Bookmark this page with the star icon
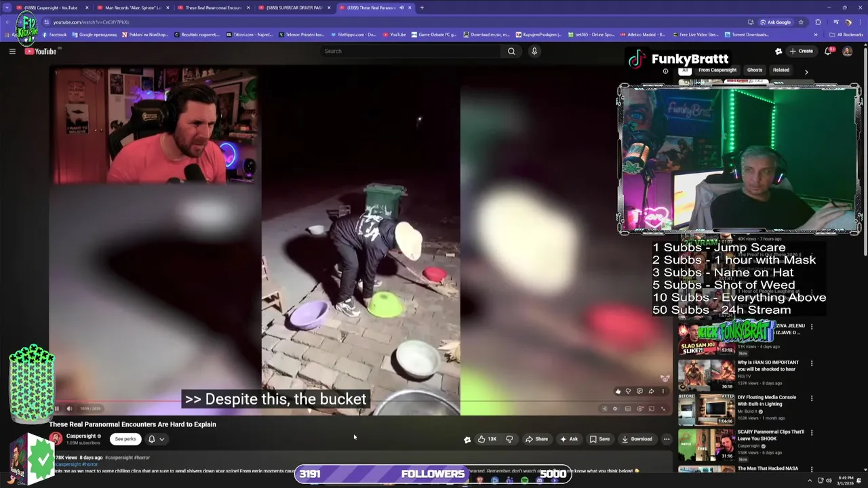This screenshot has width=868, height=488. [x=801, y=22]
